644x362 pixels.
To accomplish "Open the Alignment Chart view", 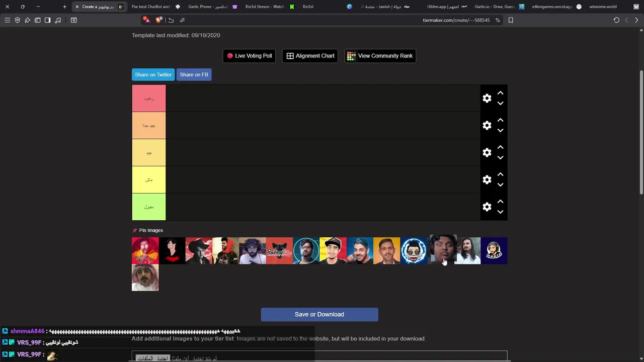I will [310, 56].
